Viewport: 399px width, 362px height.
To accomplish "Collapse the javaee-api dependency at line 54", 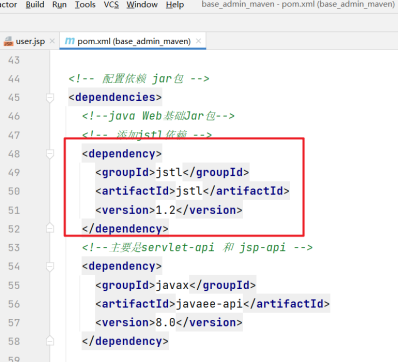I will coord(50,266).
